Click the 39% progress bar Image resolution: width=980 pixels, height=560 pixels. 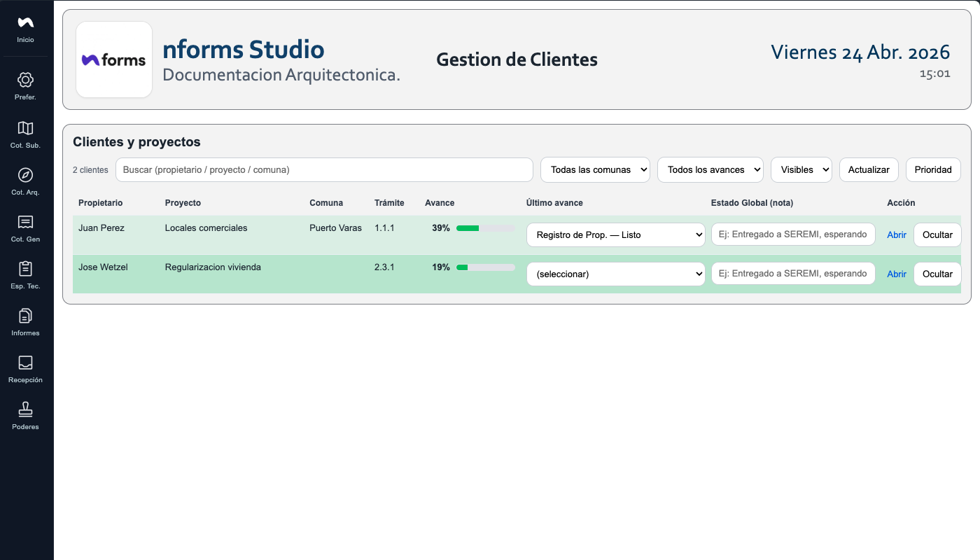click(485, 228)
